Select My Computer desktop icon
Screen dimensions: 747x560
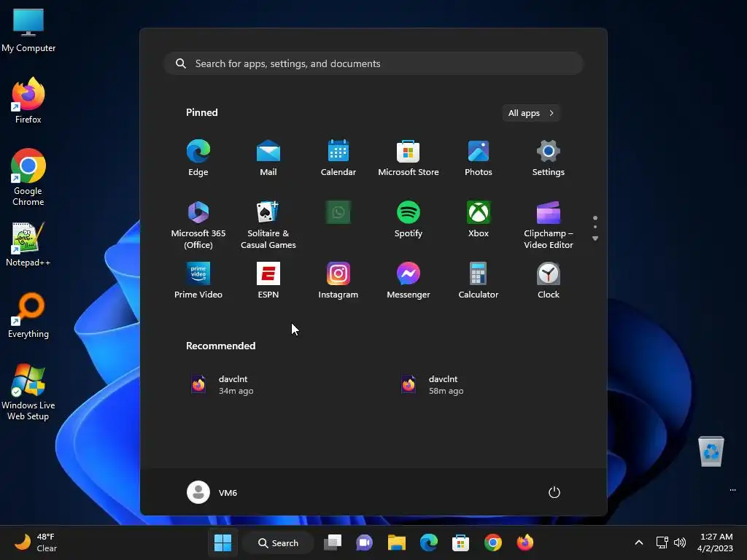[x=28, y=30]
